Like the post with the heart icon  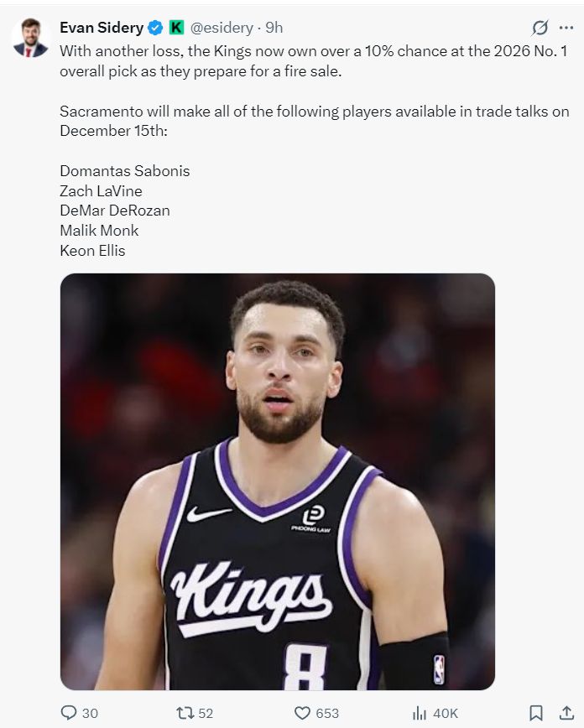[x=303, y=713]
